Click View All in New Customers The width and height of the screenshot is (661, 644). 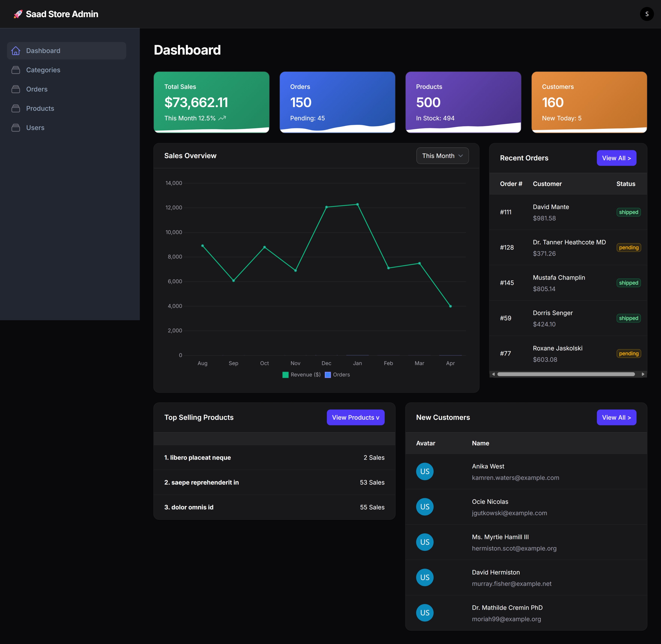[x=616, y=417]
